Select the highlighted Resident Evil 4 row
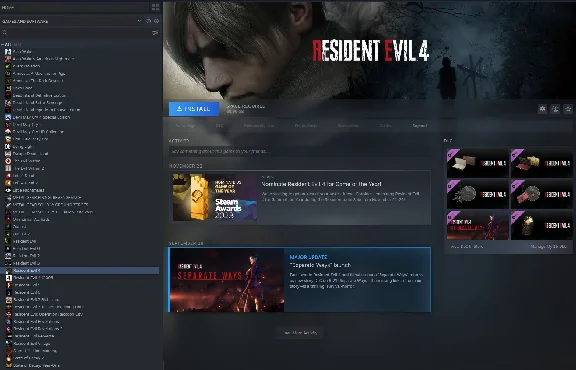 click(x=80, y=270)
